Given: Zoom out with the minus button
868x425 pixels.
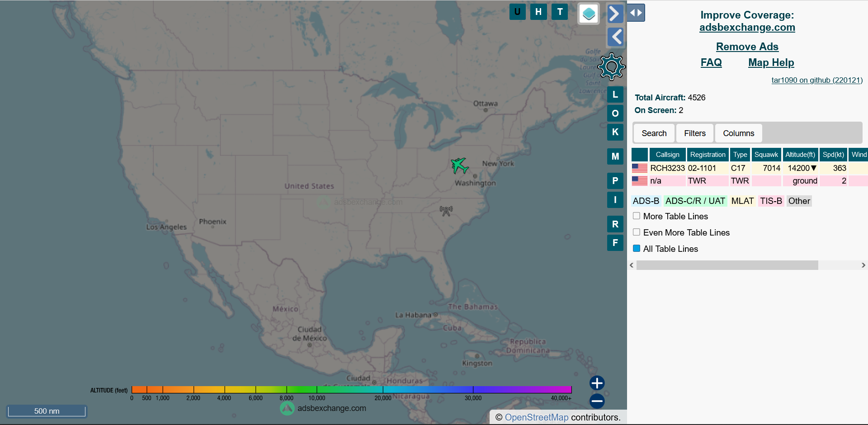Looking at the screenshot, I should (x=597, y=401).
